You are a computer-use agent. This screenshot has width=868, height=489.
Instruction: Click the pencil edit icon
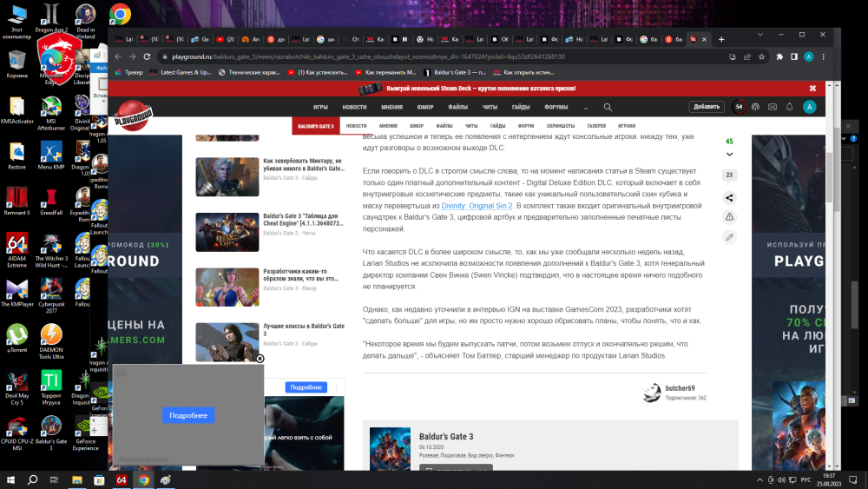(x=729, y=236)
